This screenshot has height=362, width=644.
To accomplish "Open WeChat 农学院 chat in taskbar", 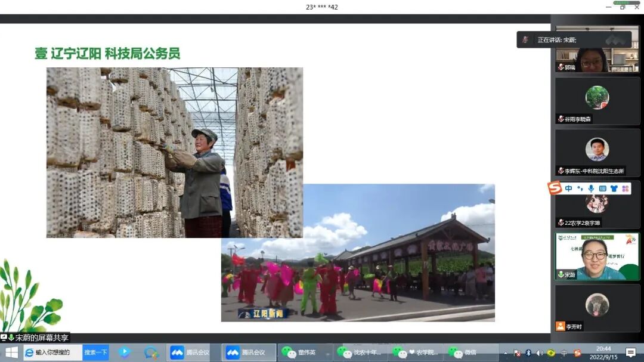I will coord(416,352).
